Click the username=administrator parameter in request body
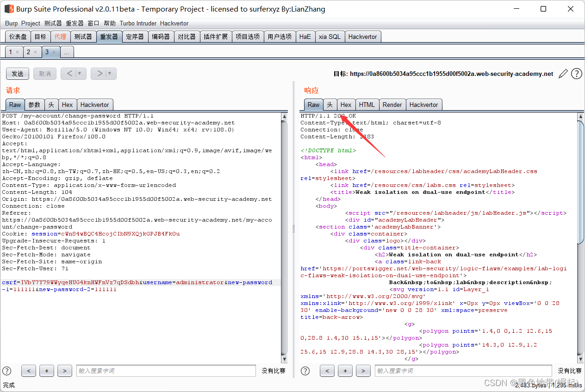The height and width of the screenshot is (392, 585). point(183,282)
